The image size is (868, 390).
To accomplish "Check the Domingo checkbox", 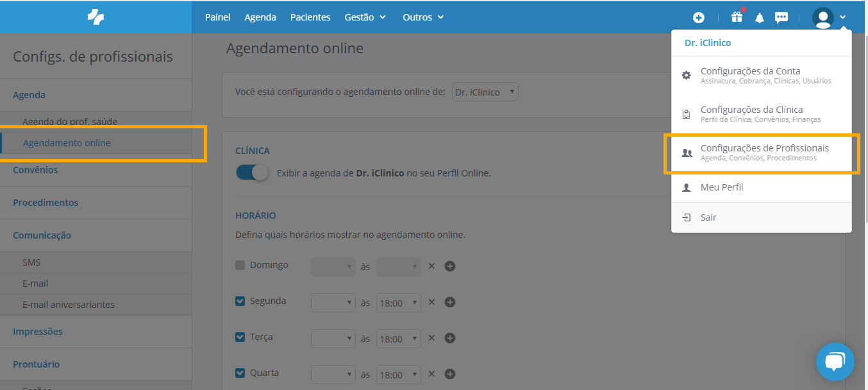I will tap(240, 265).
